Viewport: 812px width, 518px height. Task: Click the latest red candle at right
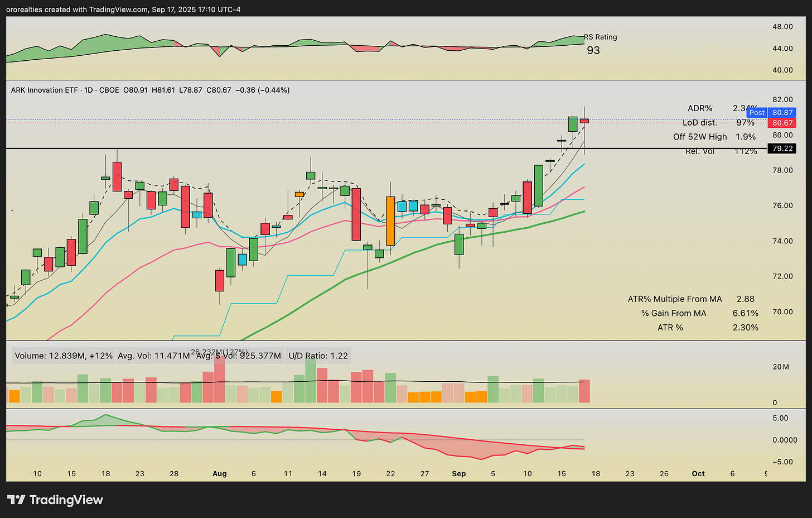pos(584,121)
